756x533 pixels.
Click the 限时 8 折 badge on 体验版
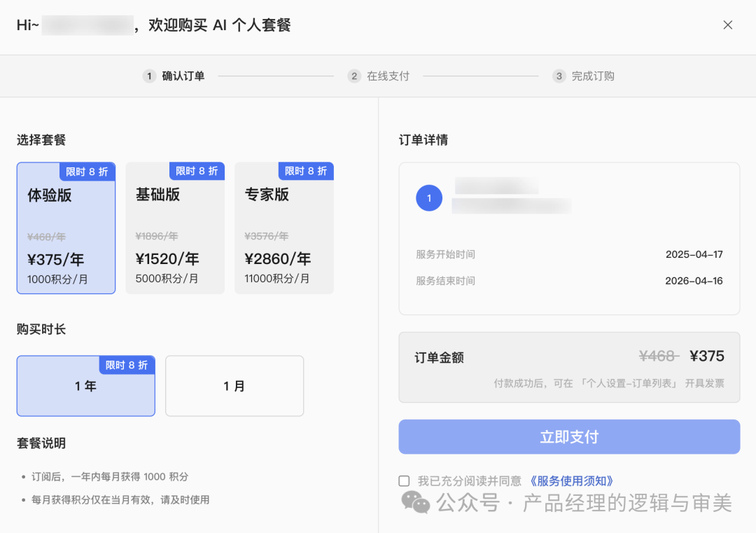[x=87, y=172]
